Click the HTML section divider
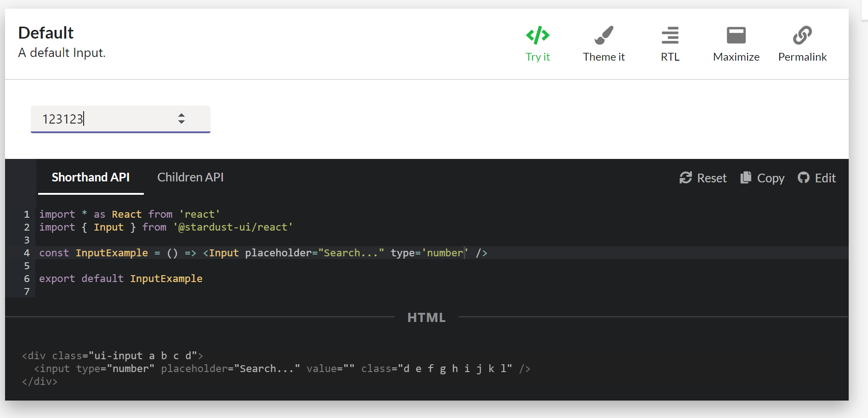This screenshot has height=418, width=868. tap(426, 317)
